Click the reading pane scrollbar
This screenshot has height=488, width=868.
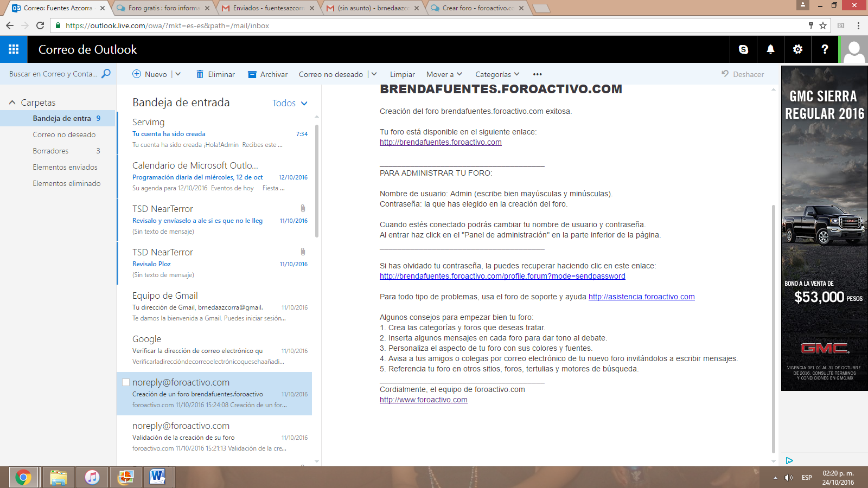click(x=774, y=329)
